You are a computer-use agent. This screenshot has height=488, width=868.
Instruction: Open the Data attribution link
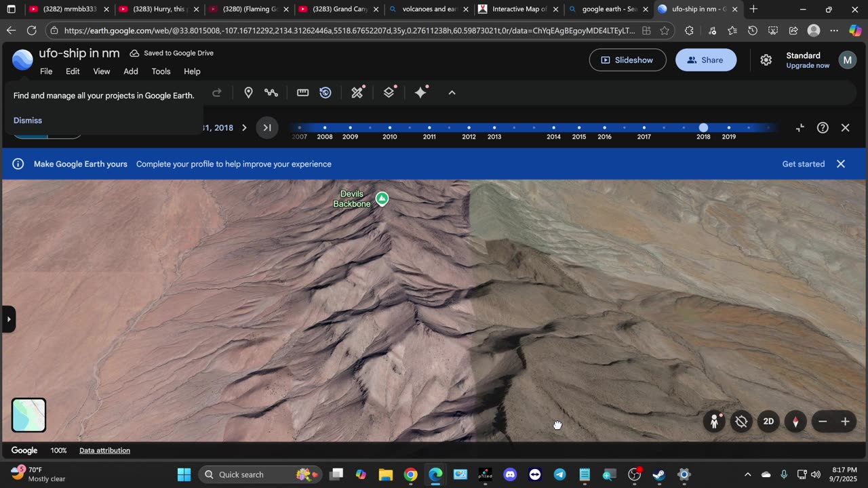coord(104,450)
